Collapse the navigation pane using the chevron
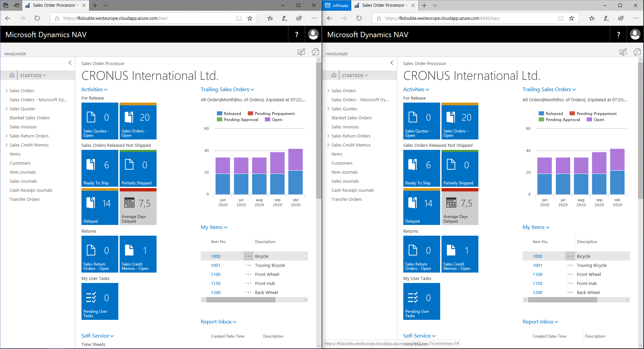This screenshot has width=644, height=349. coord(70,63)
